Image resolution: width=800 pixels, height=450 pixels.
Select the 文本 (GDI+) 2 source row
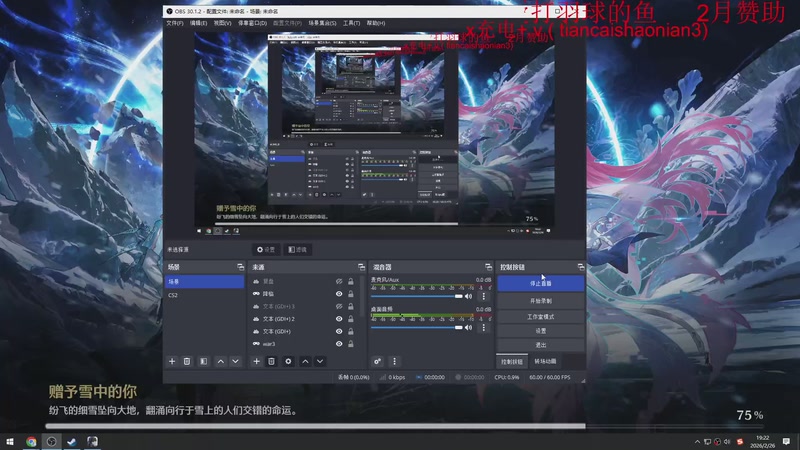click(x=304, y=319)
